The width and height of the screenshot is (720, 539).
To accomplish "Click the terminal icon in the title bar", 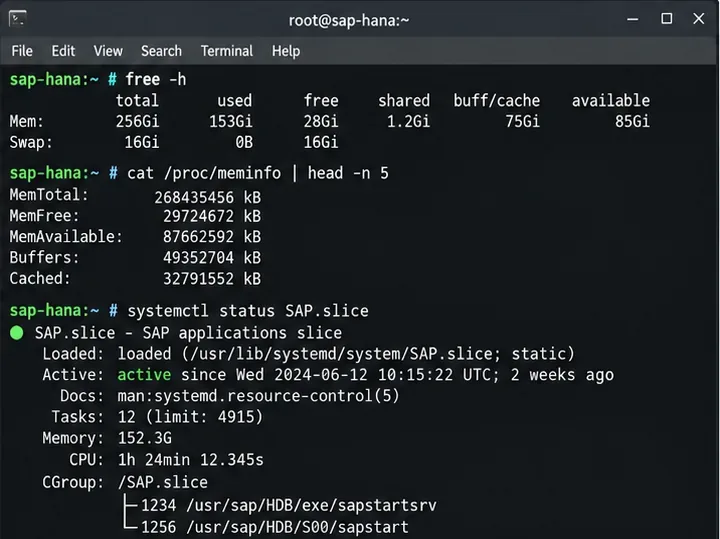I will pos(17,19).
